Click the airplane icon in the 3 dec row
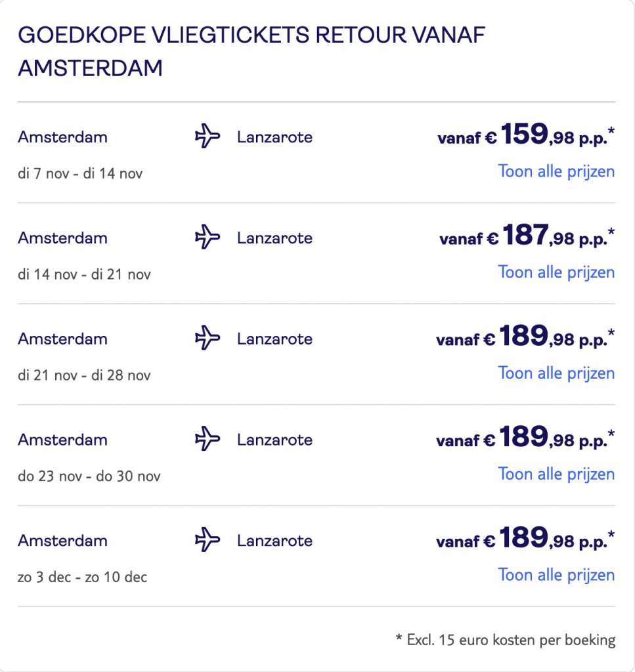Screen dimensions: 635x672 point(208,540)
